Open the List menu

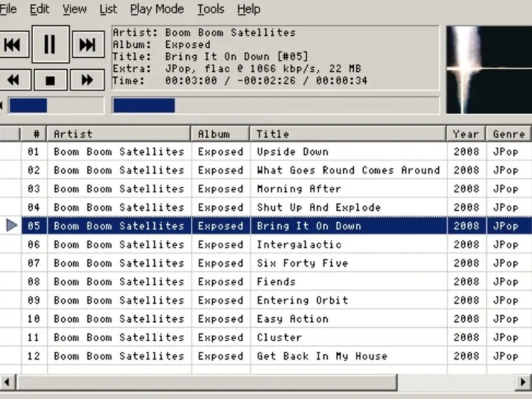108,9
